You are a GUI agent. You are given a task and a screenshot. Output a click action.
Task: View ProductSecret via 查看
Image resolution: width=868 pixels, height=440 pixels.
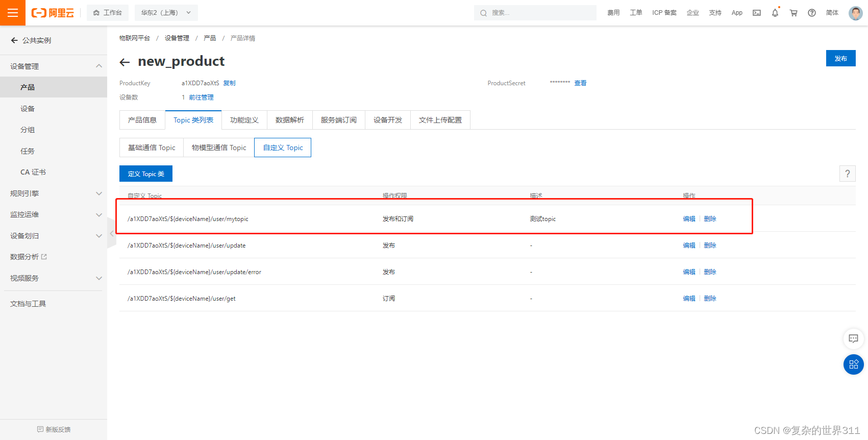point(581,83)
